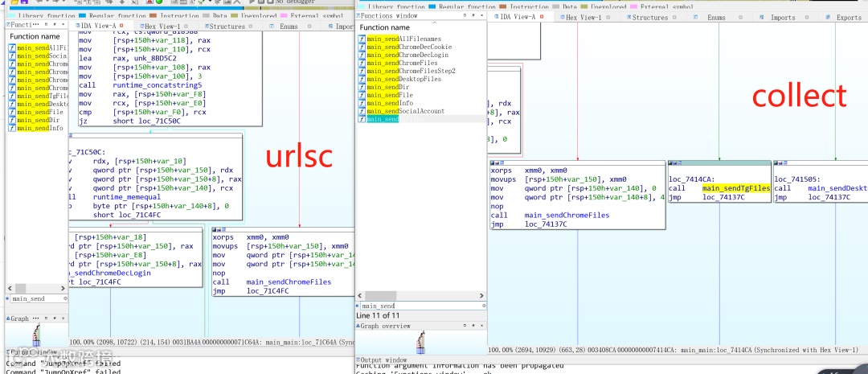Click runtime_concatstring5 call in left graph
868x374 pixels.
click(x=158, y=85)
